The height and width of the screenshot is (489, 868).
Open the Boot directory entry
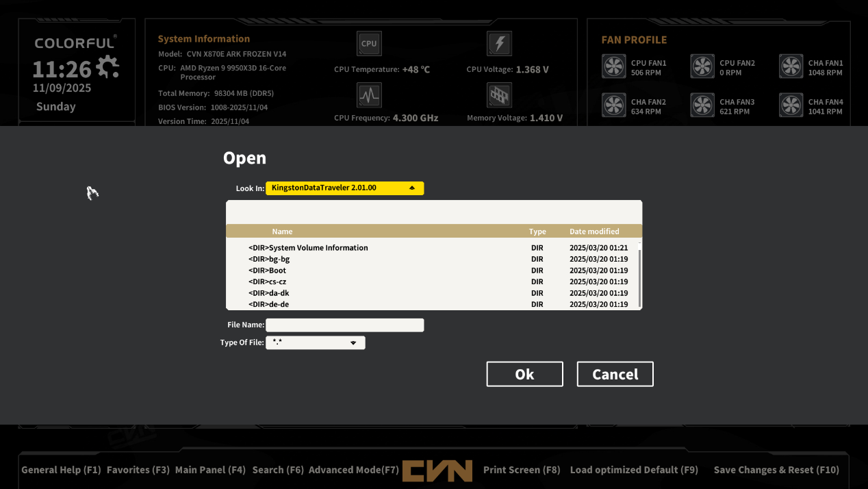point(277,271)
